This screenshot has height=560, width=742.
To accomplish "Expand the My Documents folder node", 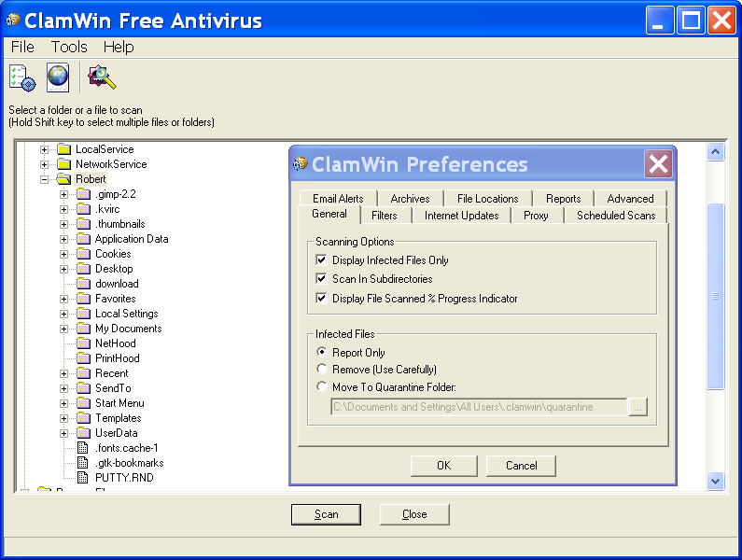I will pyautogui.click(x=63, y=329).
